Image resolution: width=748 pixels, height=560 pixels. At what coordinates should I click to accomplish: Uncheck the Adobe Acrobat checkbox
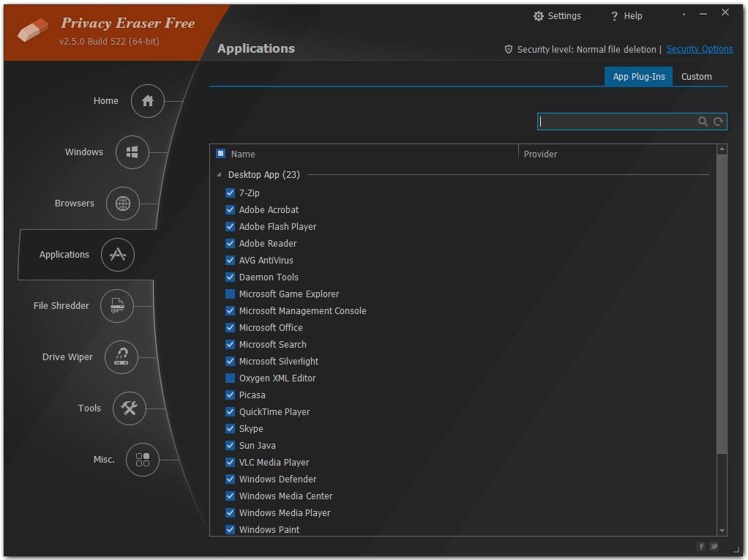tap(230, 209)
